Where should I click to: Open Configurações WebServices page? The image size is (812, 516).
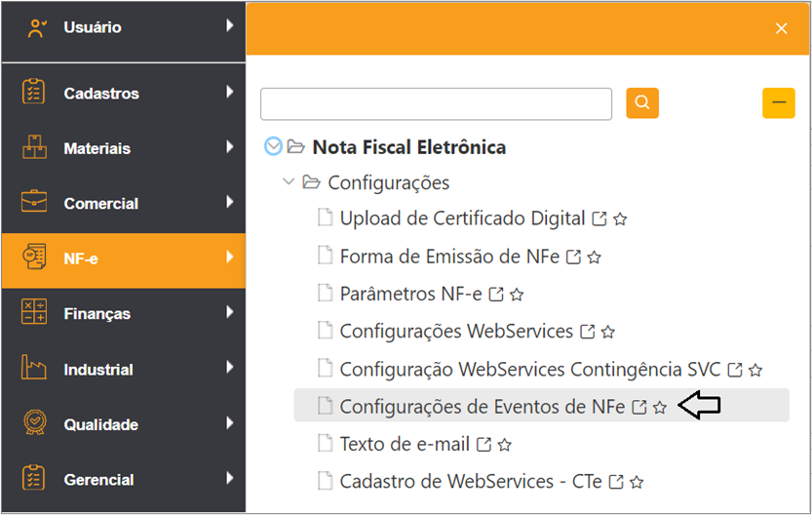tap(456, 332)
